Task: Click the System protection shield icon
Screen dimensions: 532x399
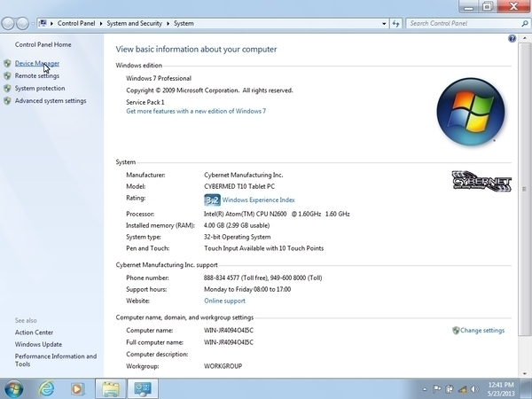Action: click(8, 89)
